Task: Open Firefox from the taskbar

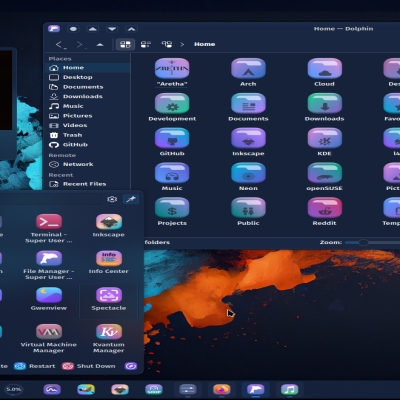Action: pos(222,389)
